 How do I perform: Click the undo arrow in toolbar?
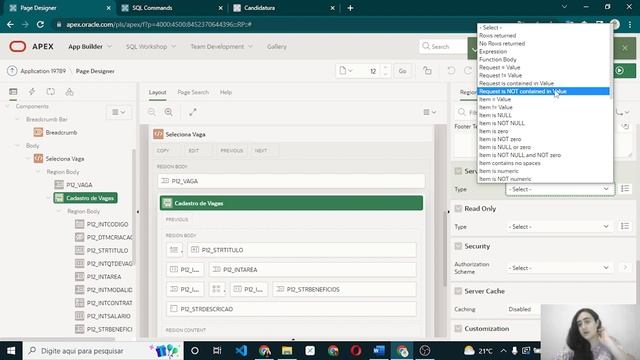(451, 71)
